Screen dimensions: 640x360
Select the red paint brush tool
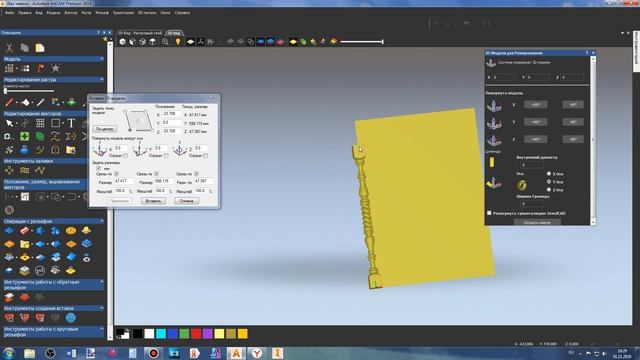point(9,102)
